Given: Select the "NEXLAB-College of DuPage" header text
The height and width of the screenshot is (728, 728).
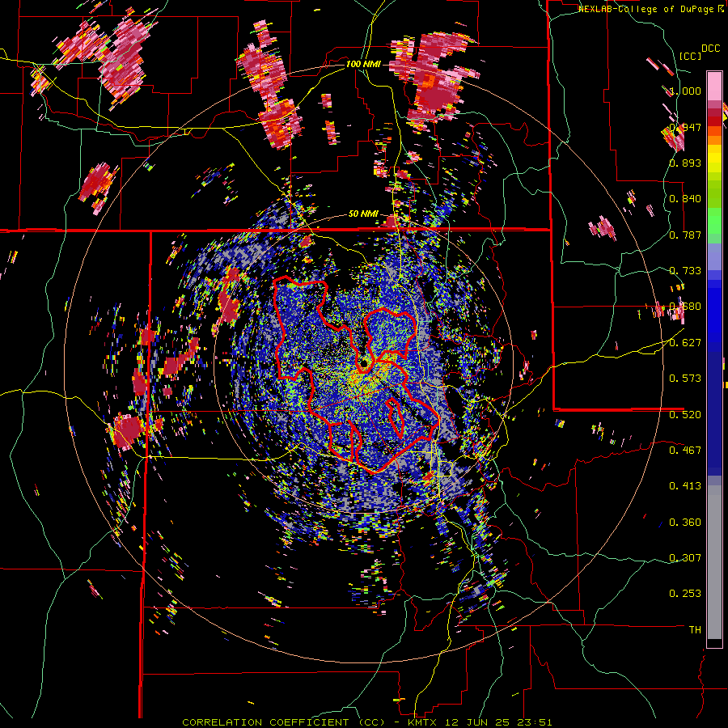Looking at the screenshot, I should pyautogui.click(x=647, y=9).
